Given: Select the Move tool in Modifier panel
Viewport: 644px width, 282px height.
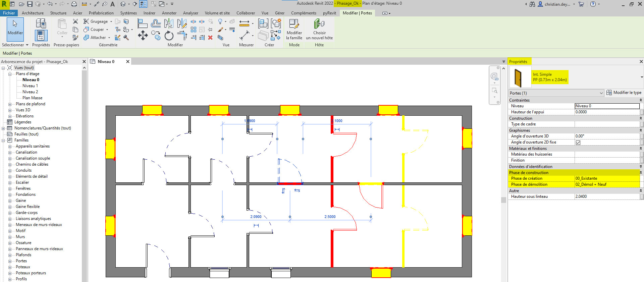Looking at the screenshot, I should pyautogui.click(x=143, y=35).
